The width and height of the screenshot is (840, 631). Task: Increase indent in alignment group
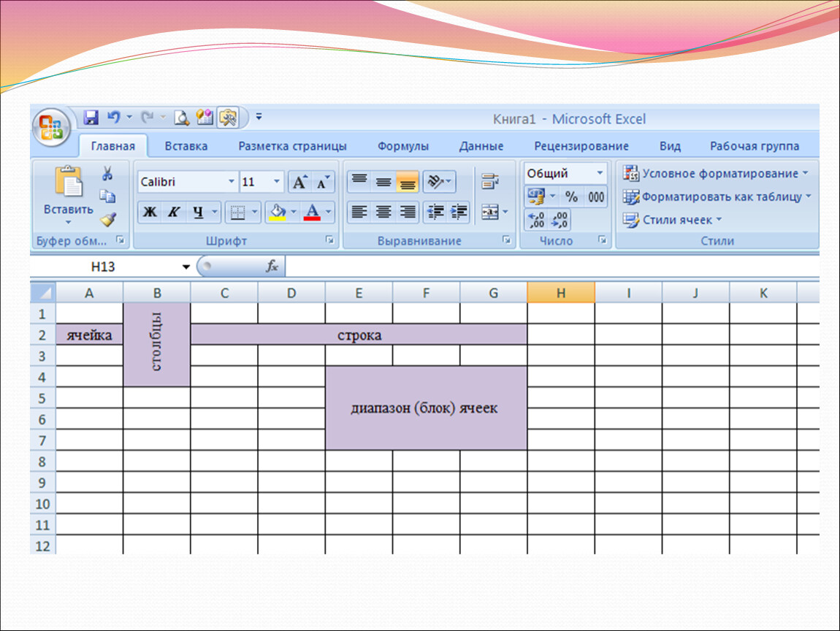pos(459,212)
